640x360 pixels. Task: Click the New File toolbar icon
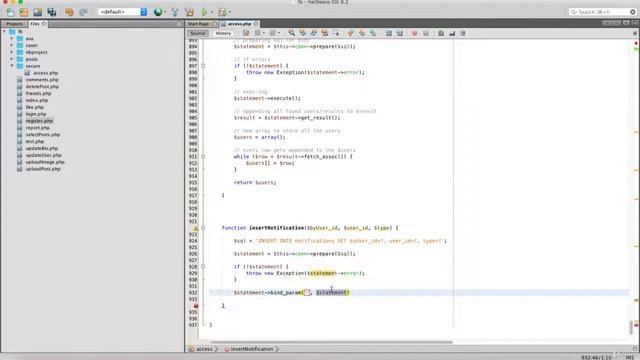(x=10, y=12)
